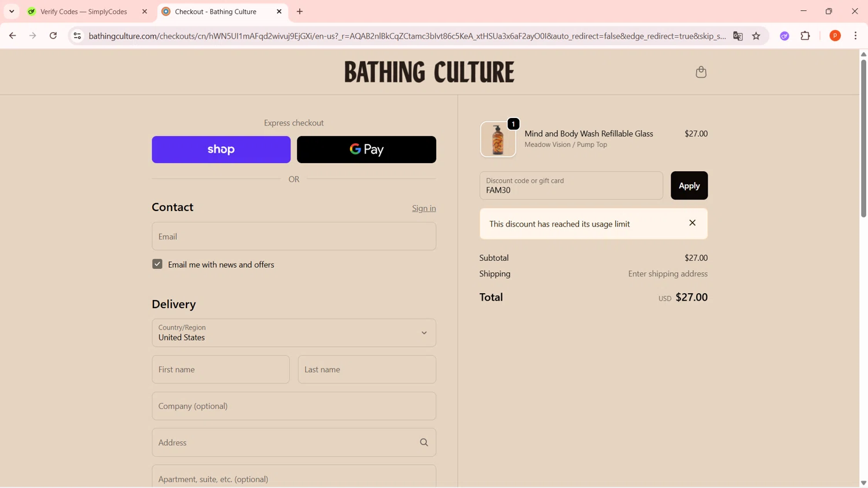Click the Sign in link
The image size is (868, 488).
[x=424, y=209]
